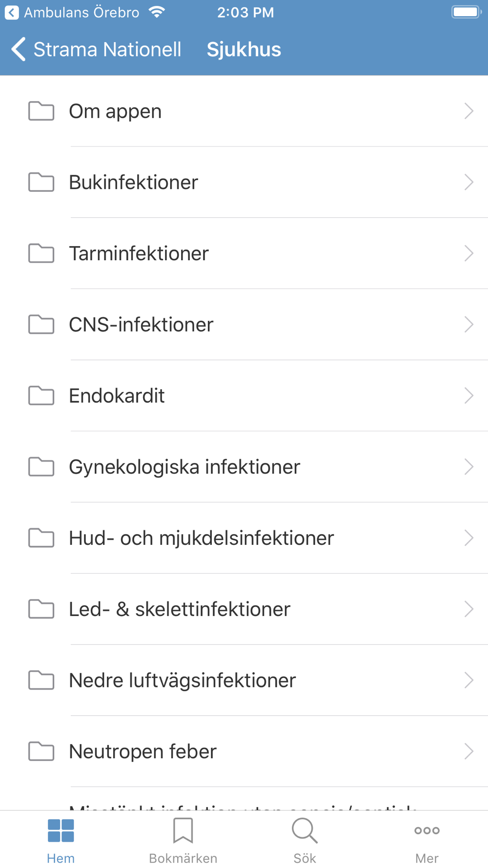This screenshot has width=488, height=868.
Task: Select the Bokmärken tab label
Action: 183,858
